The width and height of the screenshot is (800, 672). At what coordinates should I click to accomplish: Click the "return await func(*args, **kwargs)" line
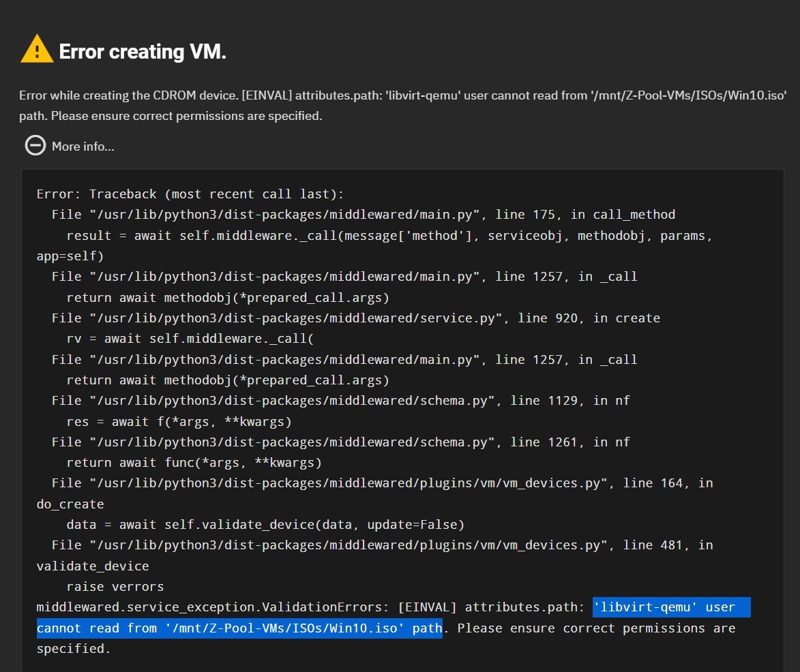click(194, 463)
